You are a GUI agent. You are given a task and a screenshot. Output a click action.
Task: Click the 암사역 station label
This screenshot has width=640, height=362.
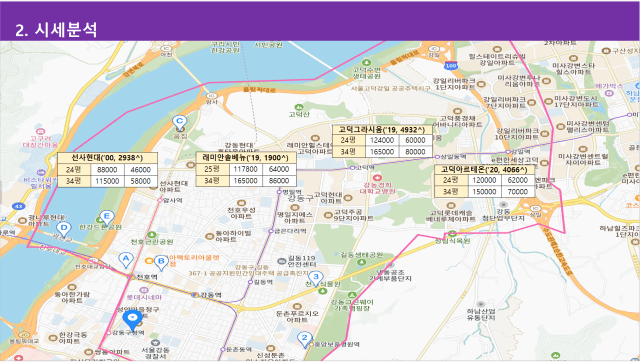[172, 200]
